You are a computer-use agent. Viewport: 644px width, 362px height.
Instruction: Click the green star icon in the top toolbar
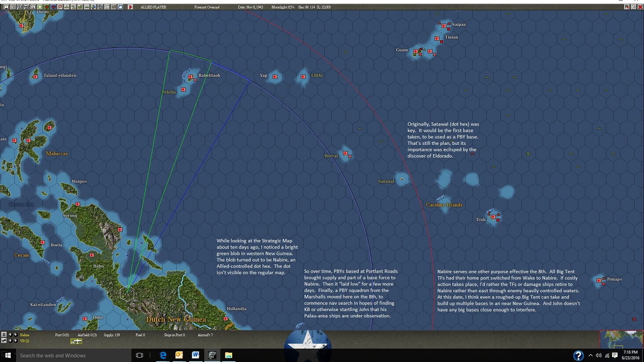40,7
